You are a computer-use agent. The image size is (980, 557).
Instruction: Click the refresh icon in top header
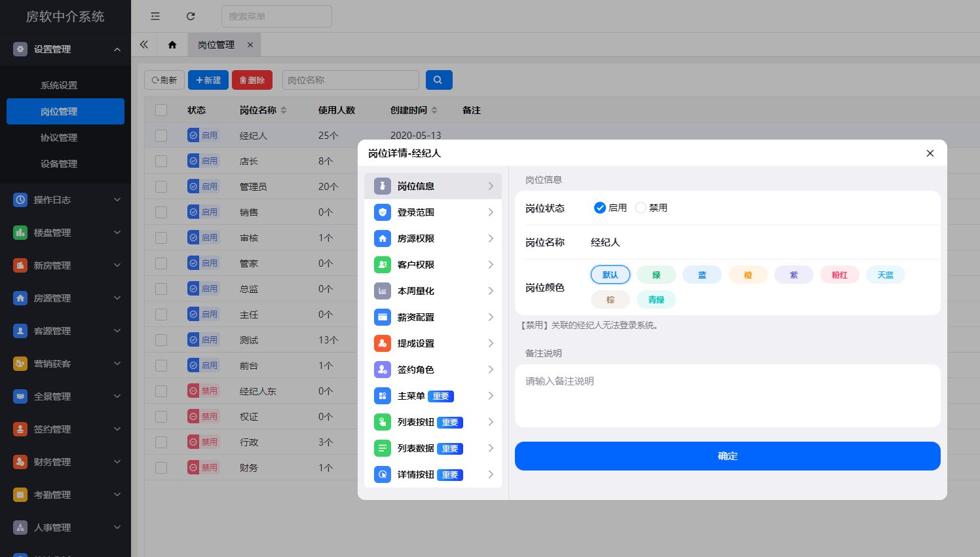pos(191,16)
